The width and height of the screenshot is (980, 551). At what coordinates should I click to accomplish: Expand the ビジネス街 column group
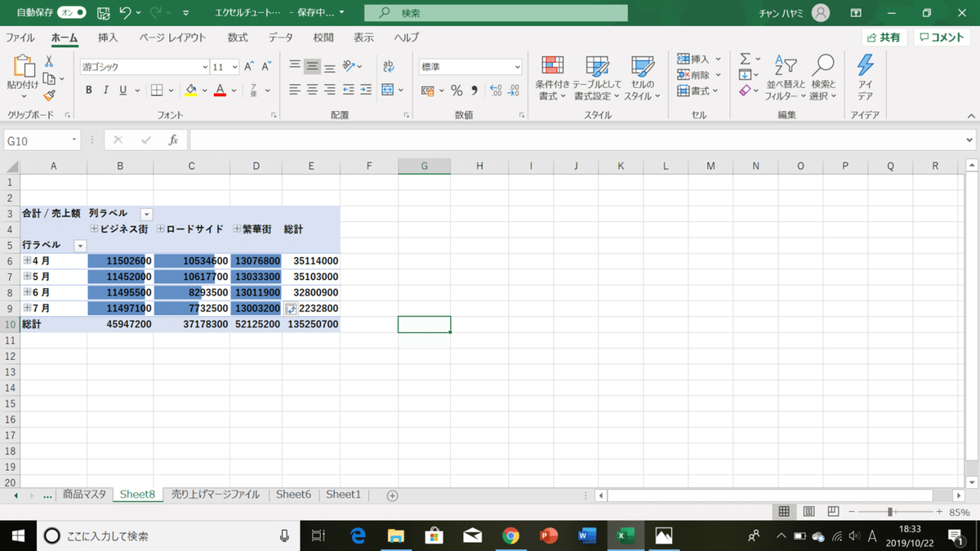95,229
